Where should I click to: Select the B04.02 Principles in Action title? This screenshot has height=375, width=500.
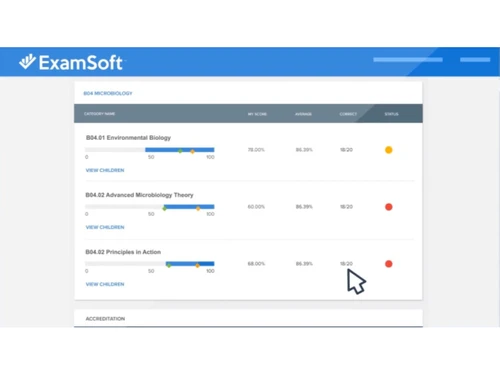pos(123,252)
